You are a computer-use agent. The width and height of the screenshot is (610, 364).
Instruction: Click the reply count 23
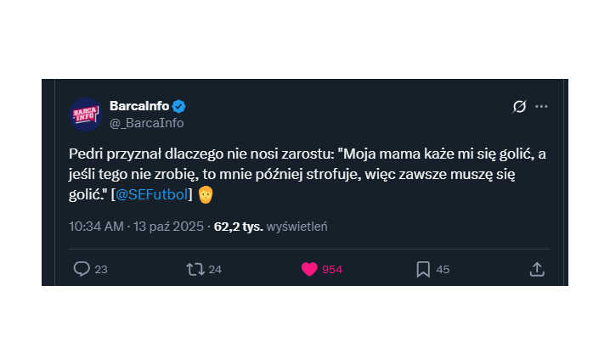[101, 270]
